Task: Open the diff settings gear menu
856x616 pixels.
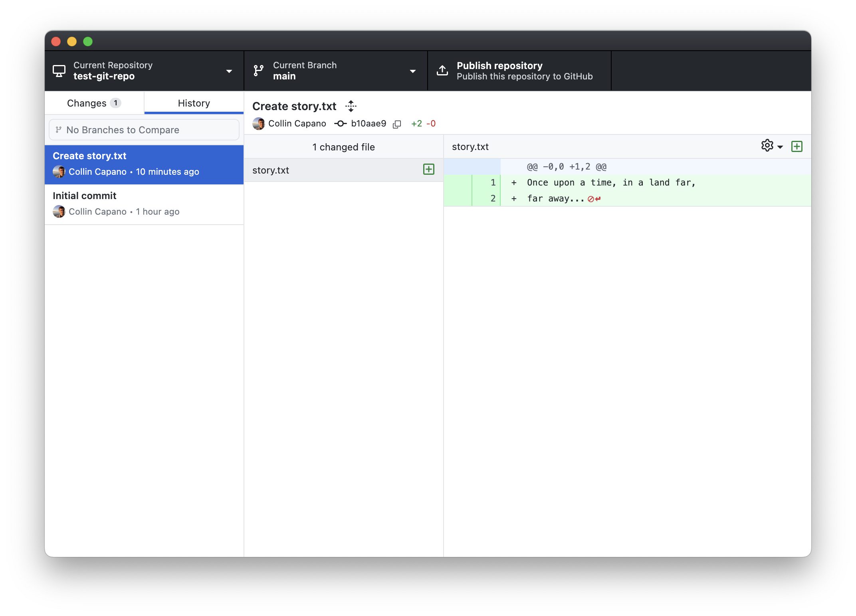Action: (x=772, y=146)
